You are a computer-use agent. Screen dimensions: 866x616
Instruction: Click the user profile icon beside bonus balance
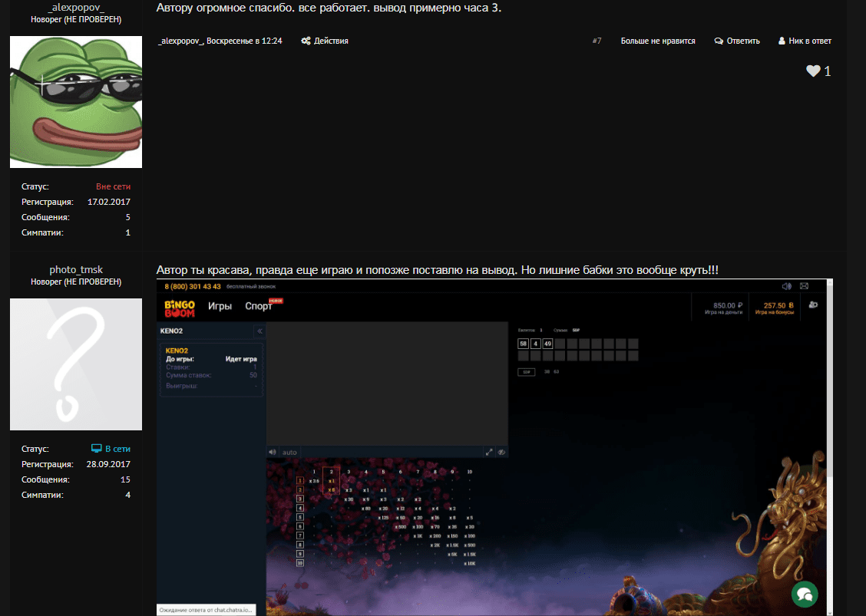point(813,305)
